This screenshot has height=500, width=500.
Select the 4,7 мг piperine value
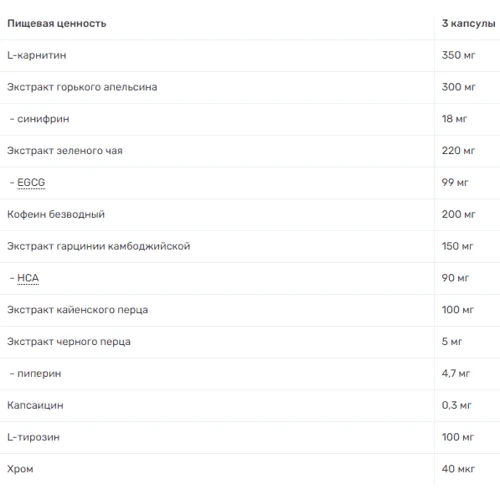coord(456,373)
